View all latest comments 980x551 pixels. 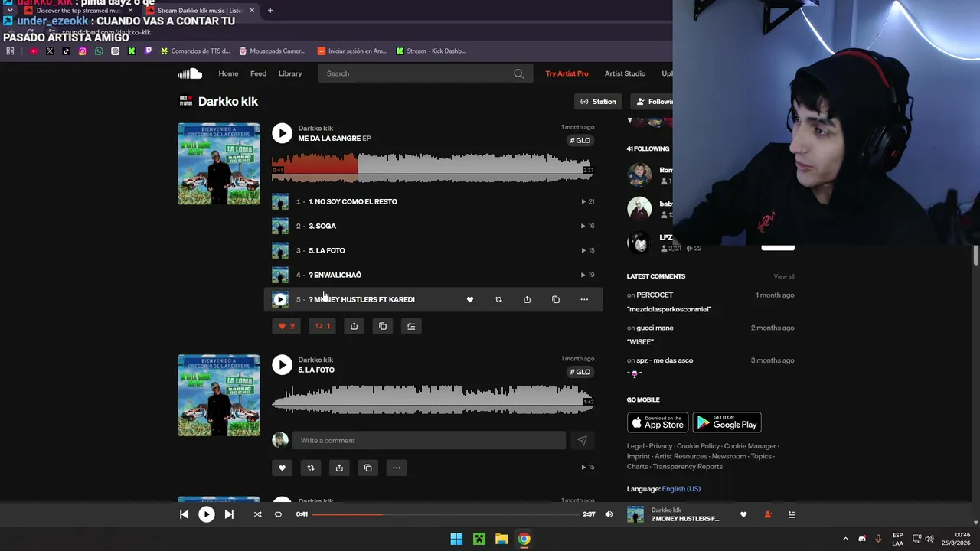784,276
